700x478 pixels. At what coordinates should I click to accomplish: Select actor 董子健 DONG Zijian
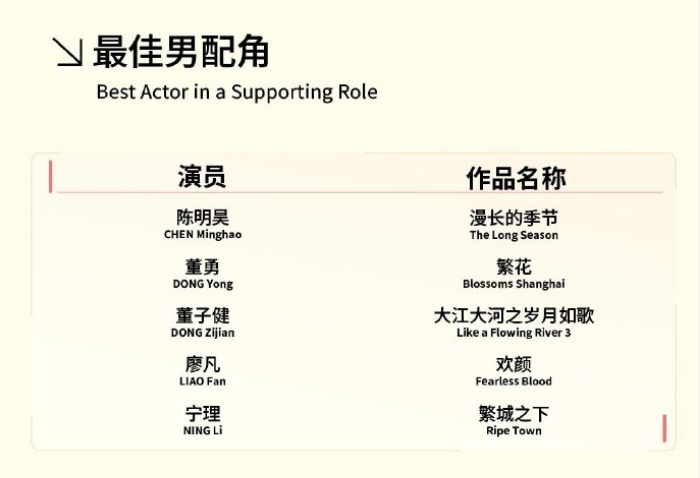[x=203, y=323]
